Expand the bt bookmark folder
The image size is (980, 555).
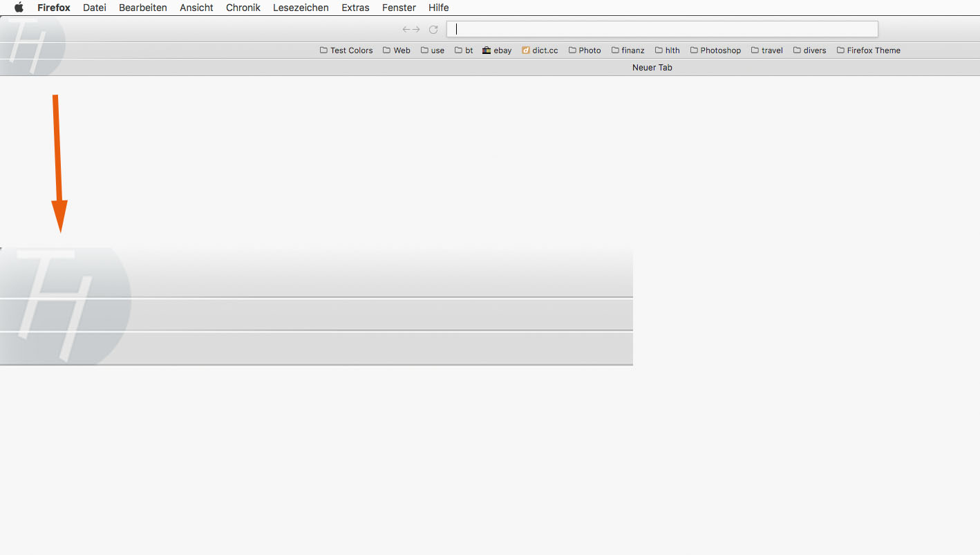464,50
